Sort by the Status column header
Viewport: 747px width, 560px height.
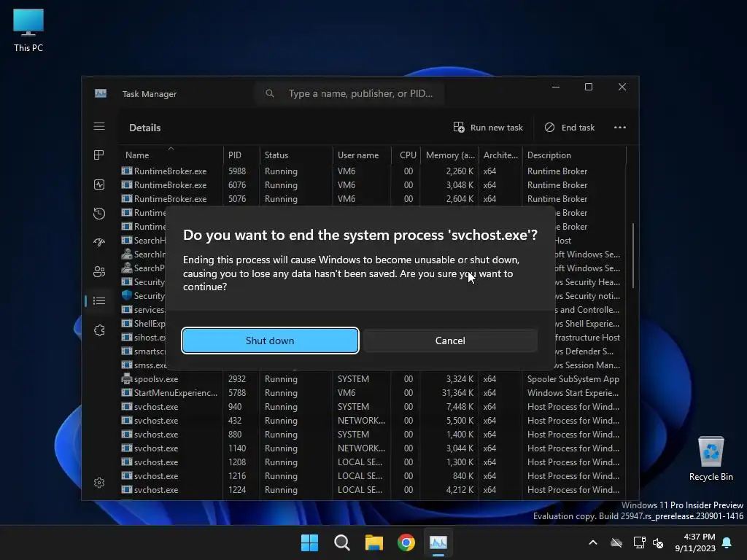point(296,155)
